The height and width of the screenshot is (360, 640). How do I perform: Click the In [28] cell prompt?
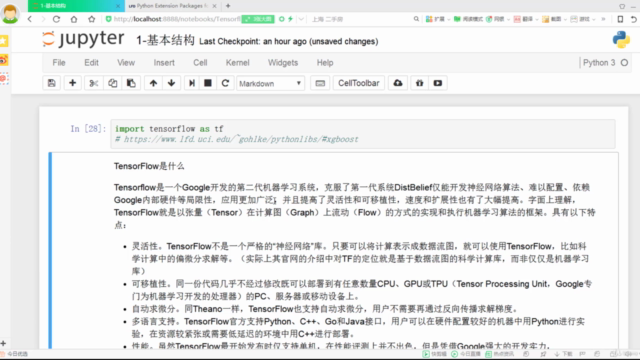[88, 129]
